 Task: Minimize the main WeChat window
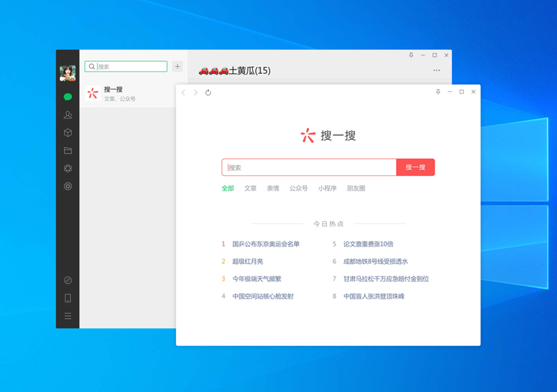(423, 55)
